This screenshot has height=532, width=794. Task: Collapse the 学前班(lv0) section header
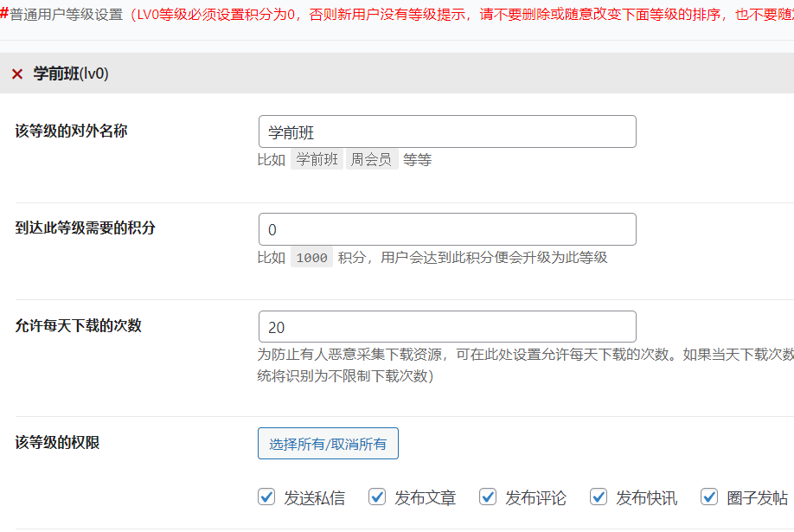397,73
